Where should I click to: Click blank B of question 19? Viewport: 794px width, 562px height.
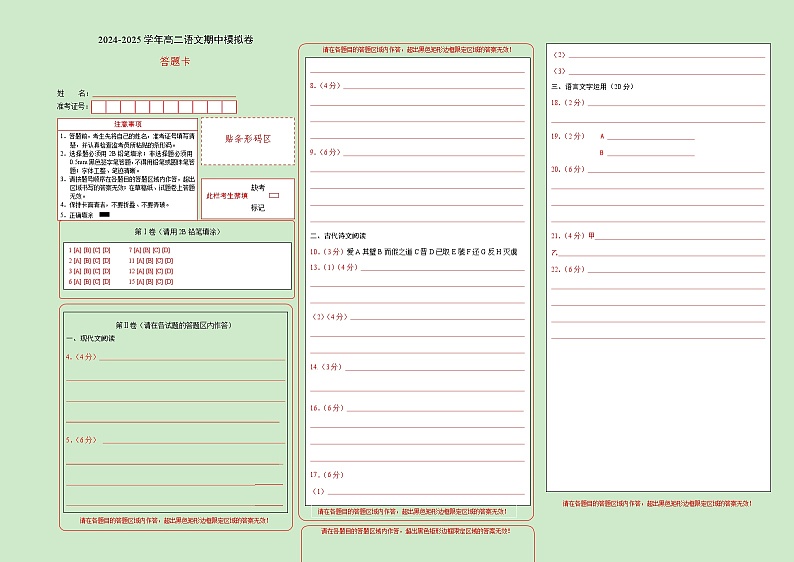(x=651, y=154)
